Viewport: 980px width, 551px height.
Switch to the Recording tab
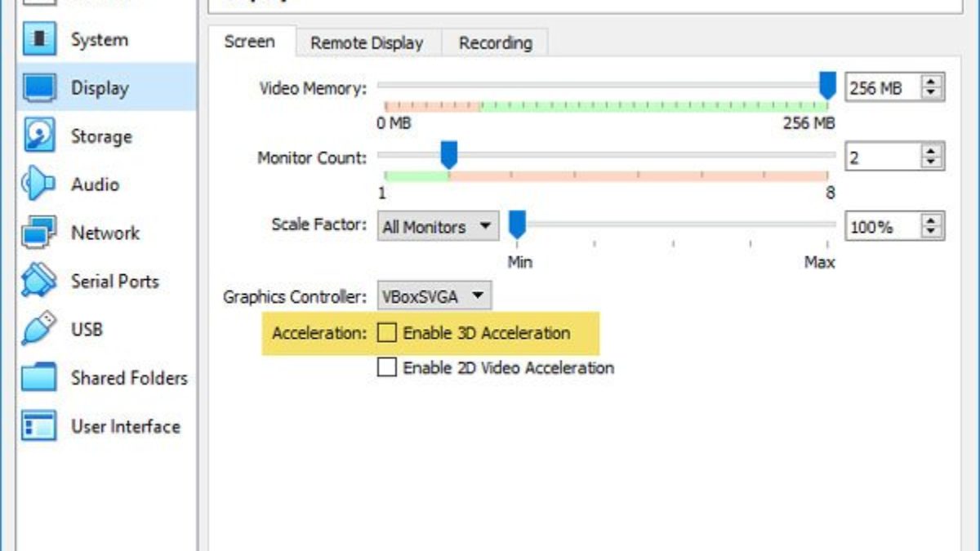point(495,43)
